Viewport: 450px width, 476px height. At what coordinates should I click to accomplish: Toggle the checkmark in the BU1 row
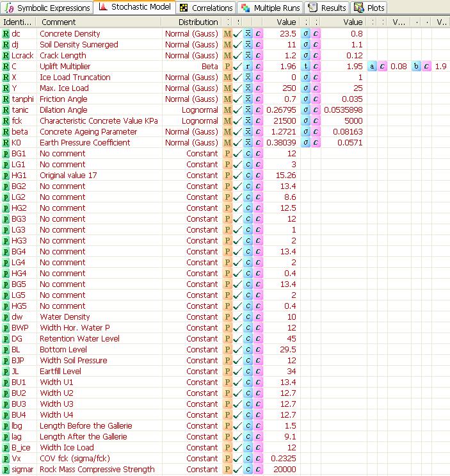237,382
